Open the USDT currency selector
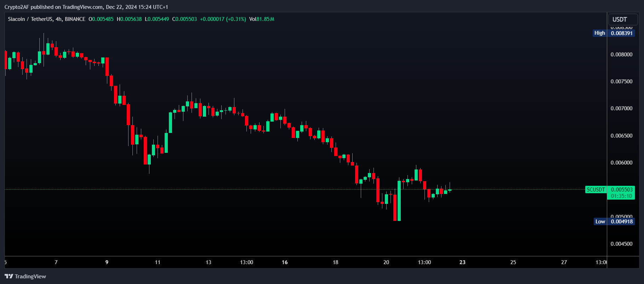This screenshot has width=644, height=284. (x=623, y=19)
